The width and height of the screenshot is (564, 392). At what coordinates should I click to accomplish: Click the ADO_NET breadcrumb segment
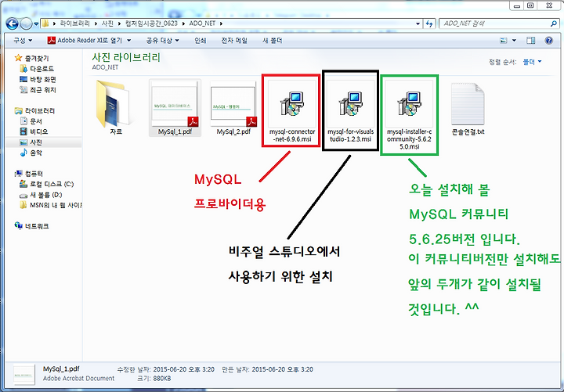pyautogui.click(x=202, y=23)
